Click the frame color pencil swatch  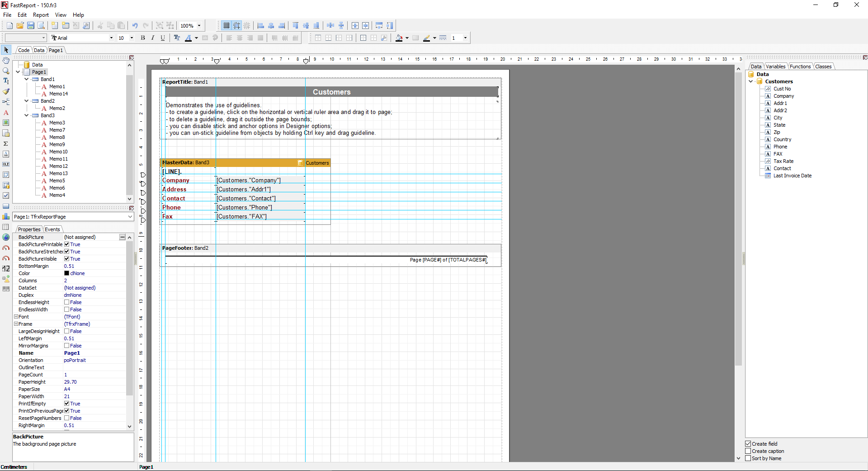point(426,38)
